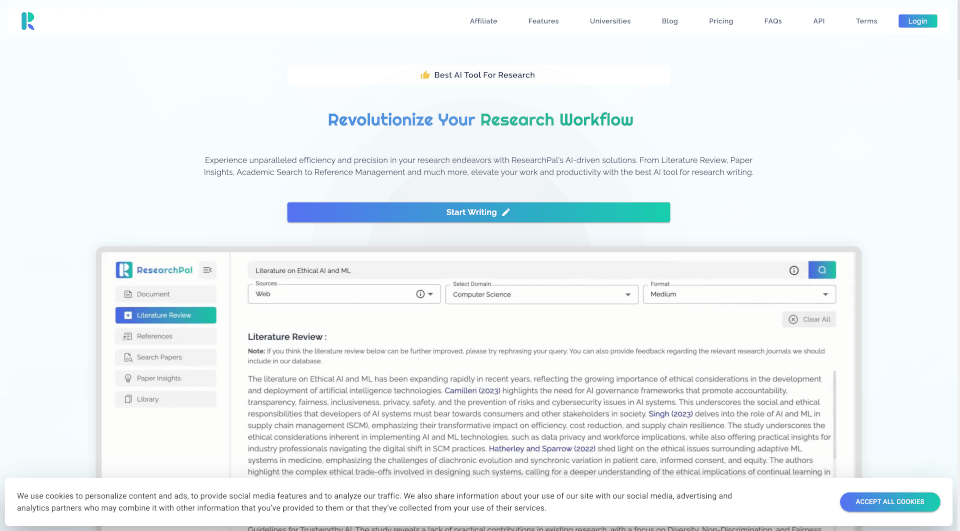Viewport: 960px width, 531px height.
Task: Click the Library icon in the sidebar
Action: pos(128,399)
